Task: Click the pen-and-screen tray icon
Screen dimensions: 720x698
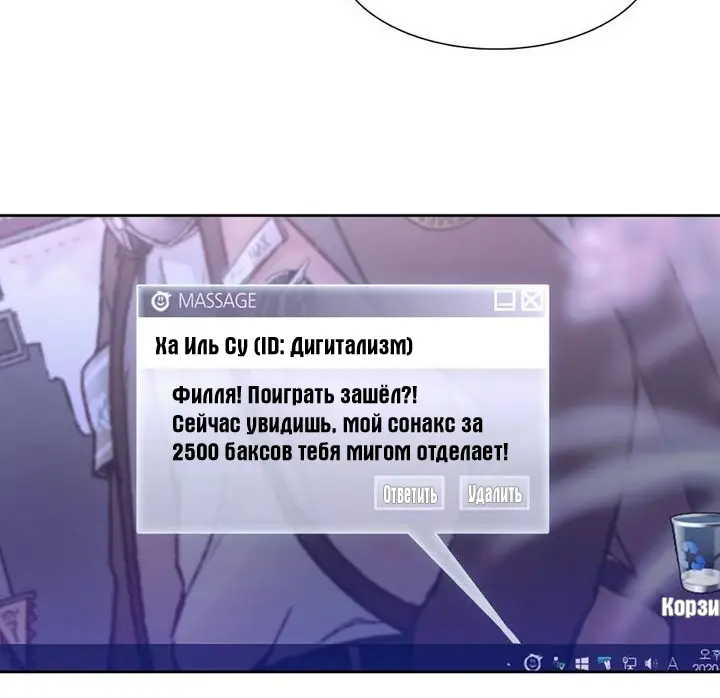Action: 604,663
